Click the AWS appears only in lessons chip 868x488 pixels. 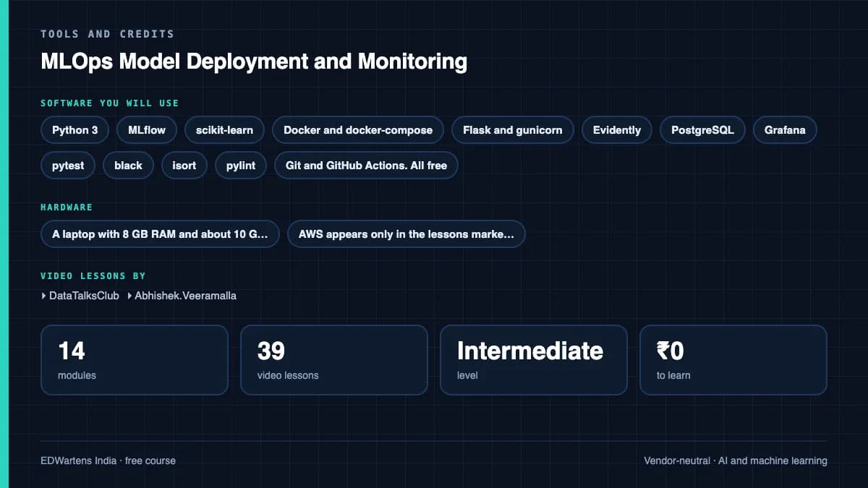tap(407, 234)
